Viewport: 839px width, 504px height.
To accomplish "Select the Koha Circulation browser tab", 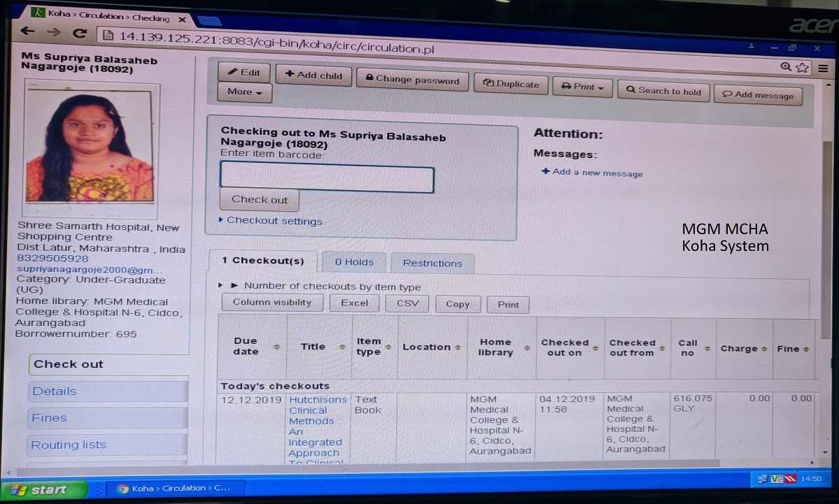I will (x=109, y=17).
